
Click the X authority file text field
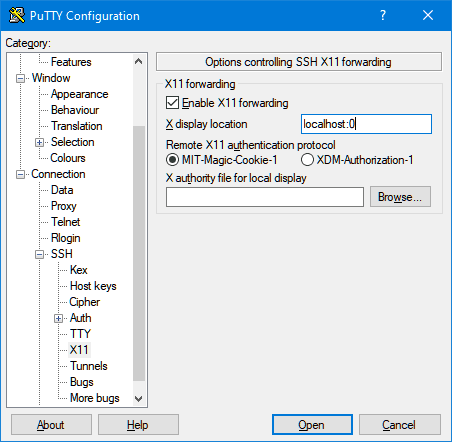[x=265, y=197]
